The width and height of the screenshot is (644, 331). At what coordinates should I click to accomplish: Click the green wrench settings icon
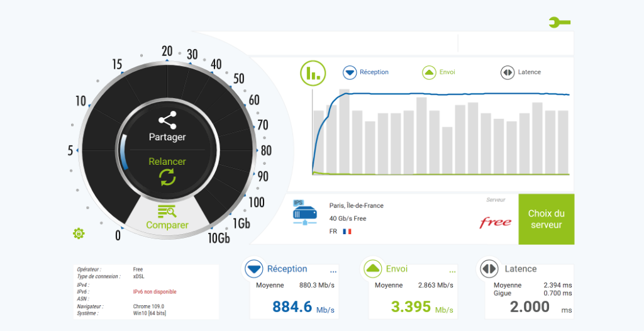(558, 23)
